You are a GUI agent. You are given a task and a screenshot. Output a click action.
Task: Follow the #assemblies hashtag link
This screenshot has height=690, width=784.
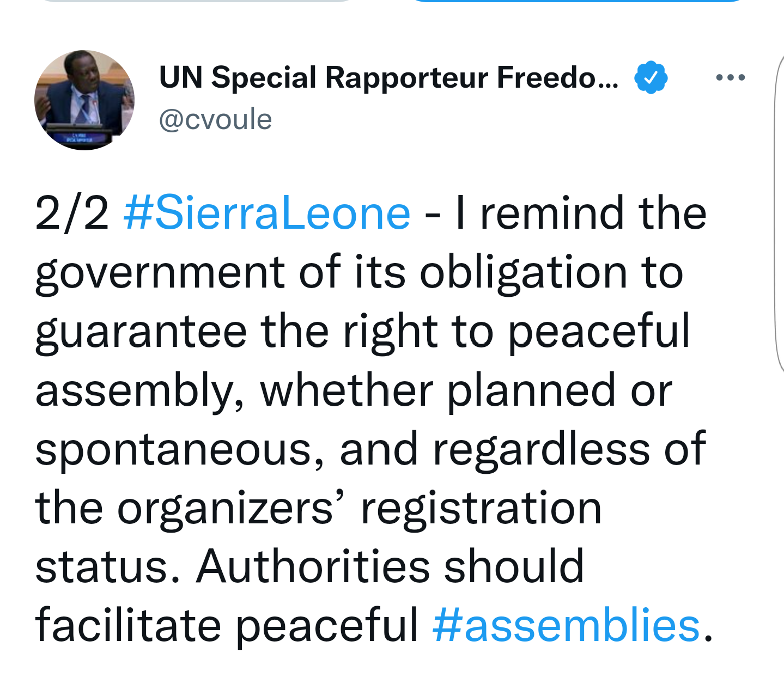pyautogui.click(x=566, y=625)
